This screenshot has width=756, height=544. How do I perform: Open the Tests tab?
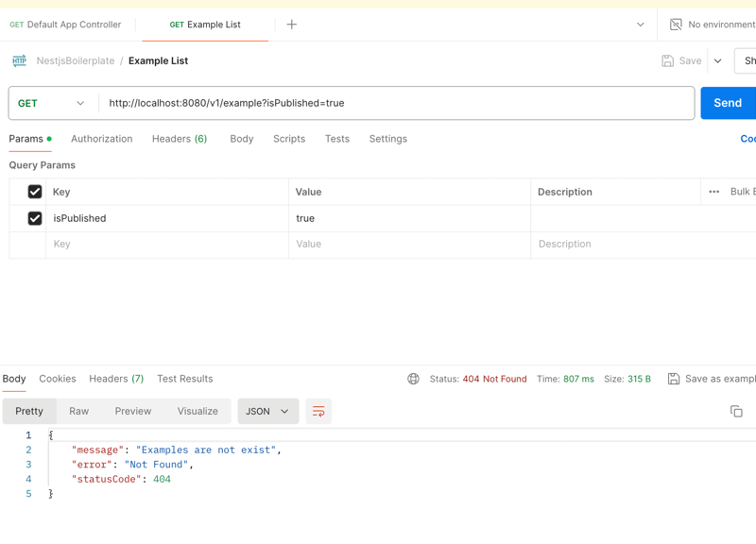337,139
